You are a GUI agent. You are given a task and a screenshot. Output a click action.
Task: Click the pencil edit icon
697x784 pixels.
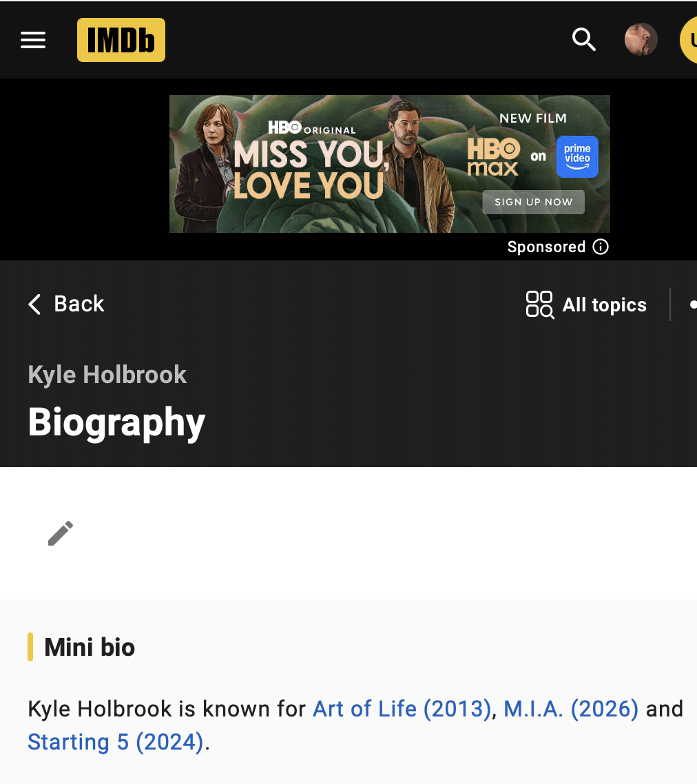click(61, 533)
